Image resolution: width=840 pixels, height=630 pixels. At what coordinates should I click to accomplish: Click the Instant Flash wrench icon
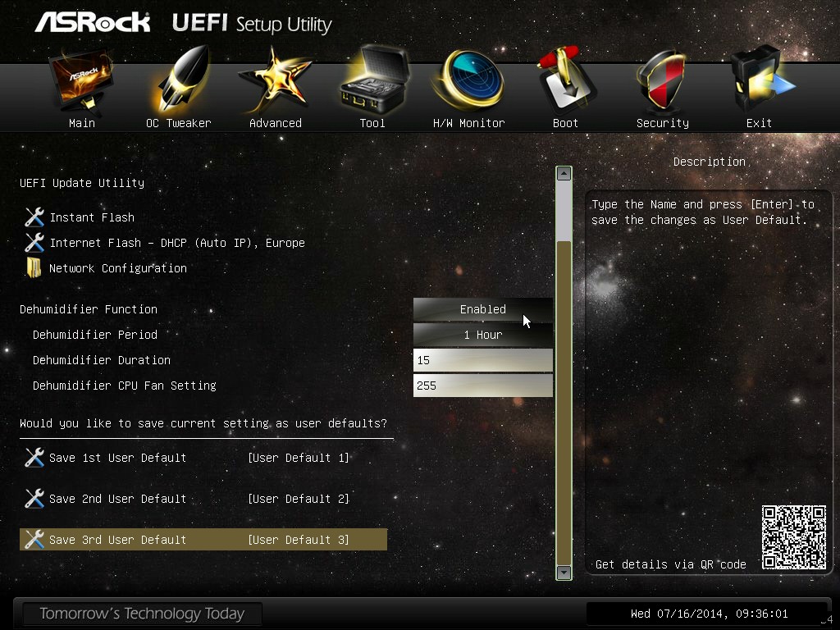pos(34,217)
